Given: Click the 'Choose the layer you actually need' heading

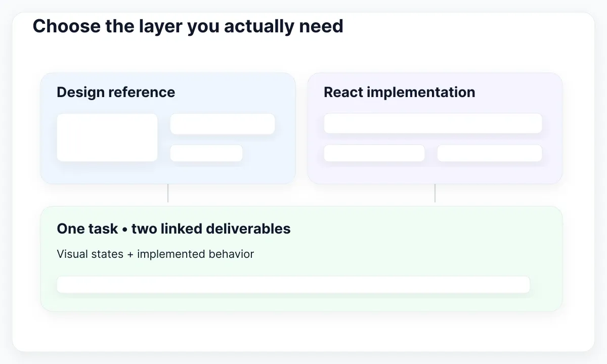Looking at the screenshot, I should (x=188, y=26).
